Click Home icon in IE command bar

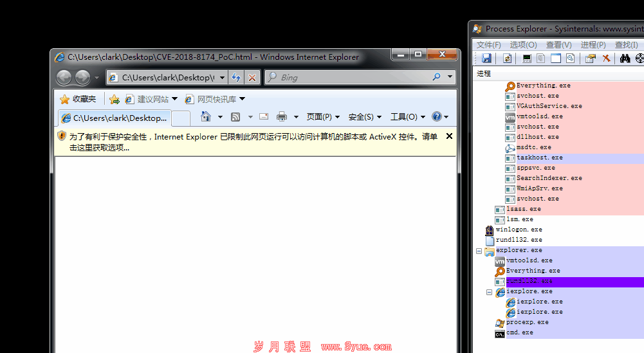coord(206,116)
